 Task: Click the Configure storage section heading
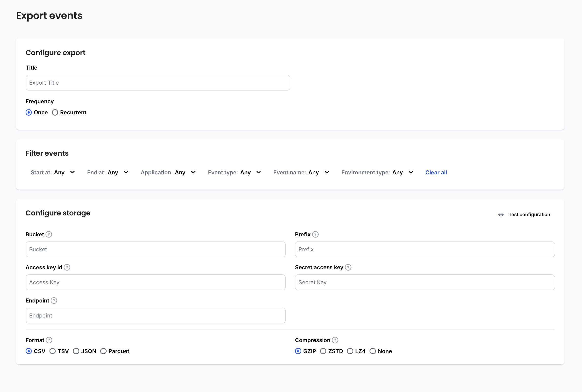point(58,213)
